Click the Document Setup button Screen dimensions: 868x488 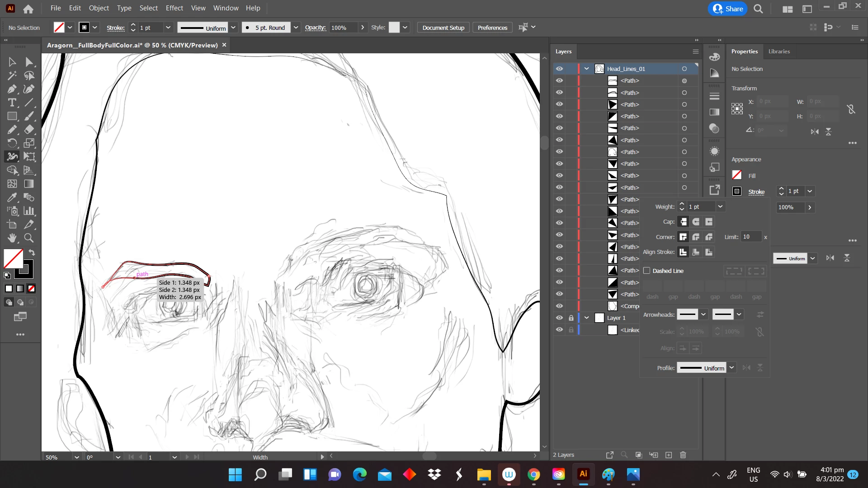443,28
